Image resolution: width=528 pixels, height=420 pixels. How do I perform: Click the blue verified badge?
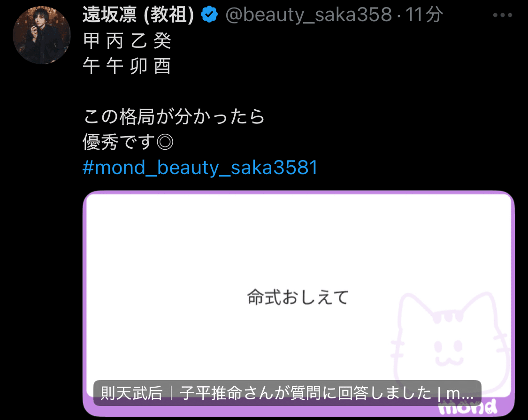coord(209,15)
